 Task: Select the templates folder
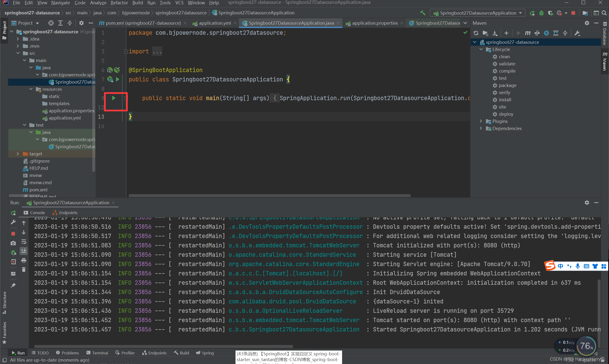point(59,103)
